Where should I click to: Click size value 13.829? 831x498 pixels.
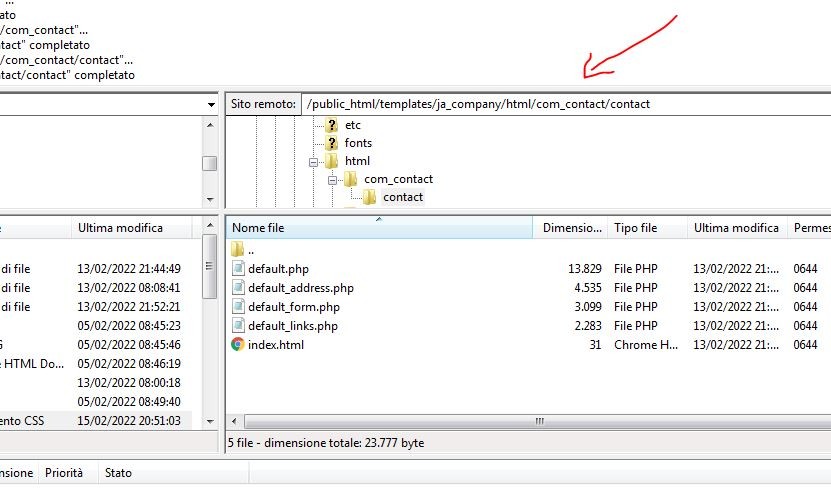click(585, 269)
